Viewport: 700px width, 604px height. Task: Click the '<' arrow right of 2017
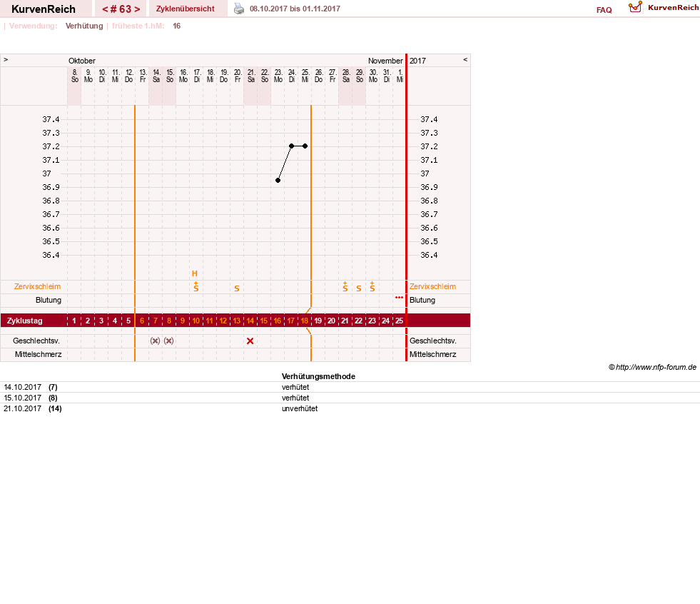[x=465, y=59]
